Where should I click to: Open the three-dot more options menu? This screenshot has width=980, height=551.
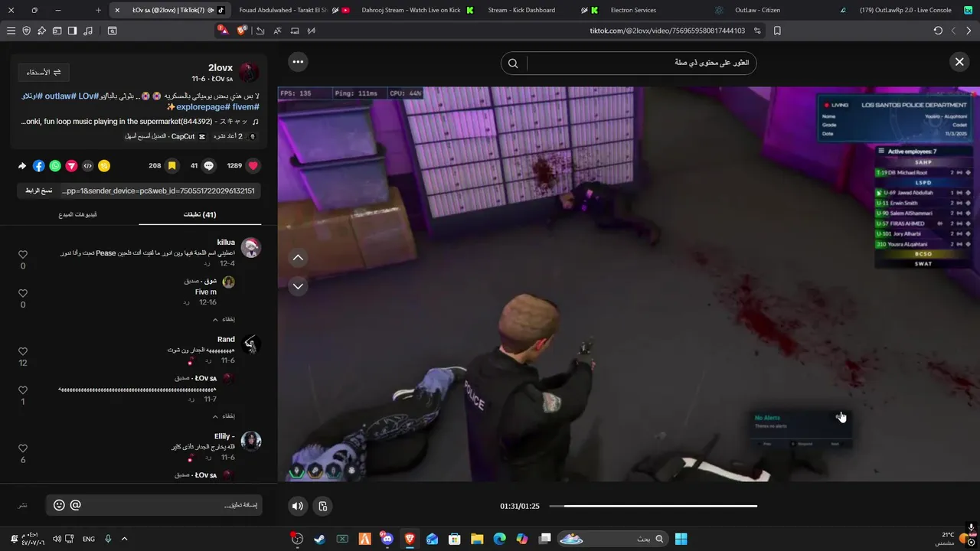(x=298, y=62)
